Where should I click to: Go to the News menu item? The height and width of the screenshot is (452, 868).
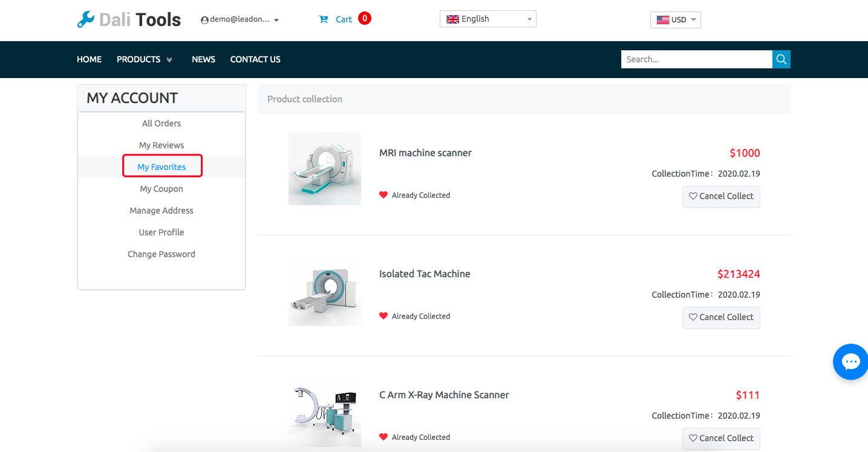203,59
